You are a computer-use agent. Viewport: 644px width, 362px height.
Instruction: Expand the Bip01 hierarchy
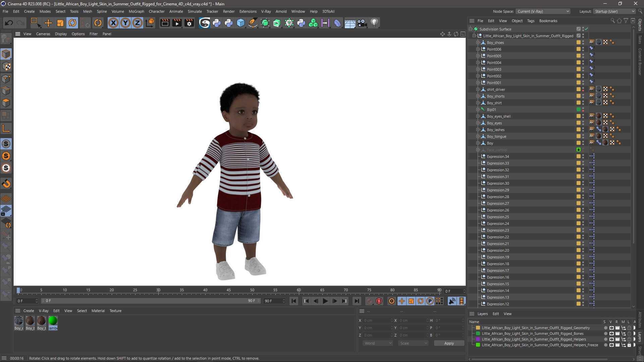click(478, 110)
